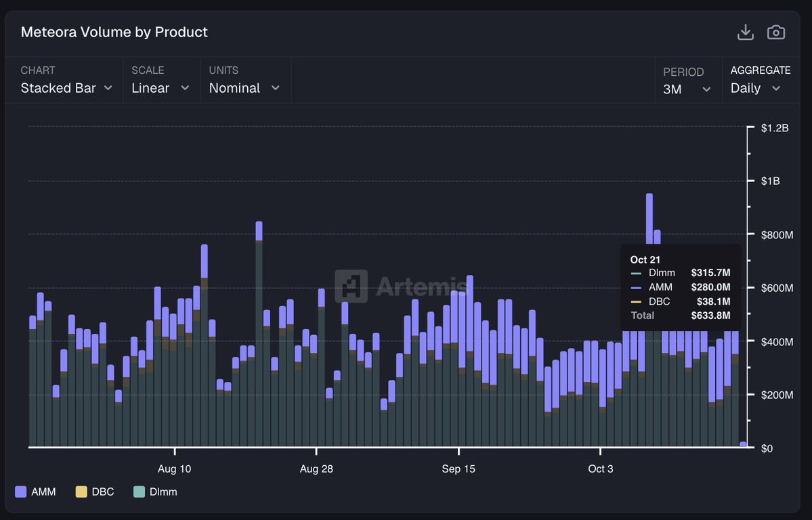Click the Sep 15 x-axis label
This screenshot has width=812, height=520.
pos(458,469)
